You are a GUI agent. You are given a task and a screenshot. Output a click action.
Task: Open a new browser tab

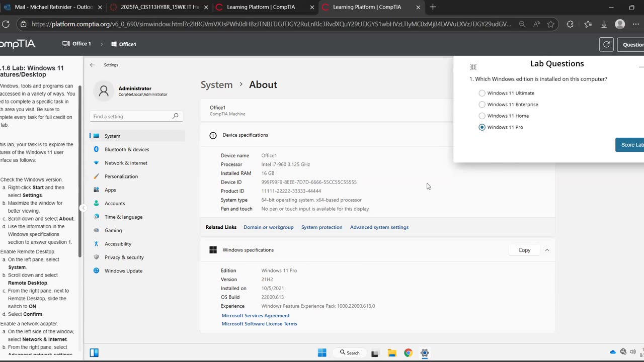click(433, 7)
